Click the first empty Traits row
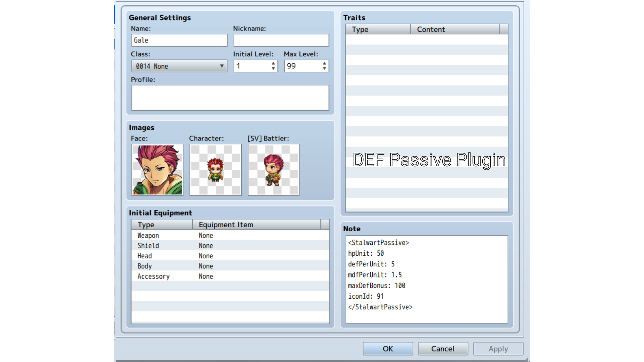 click(x=427, y=40)
